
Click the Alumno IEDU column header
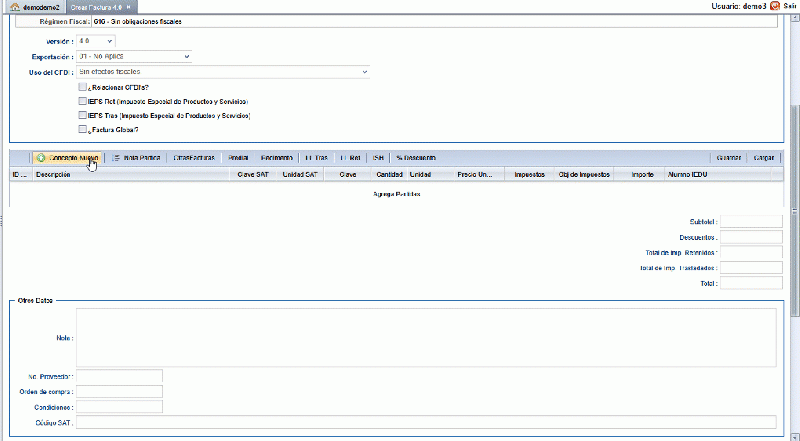coord(717,175)
